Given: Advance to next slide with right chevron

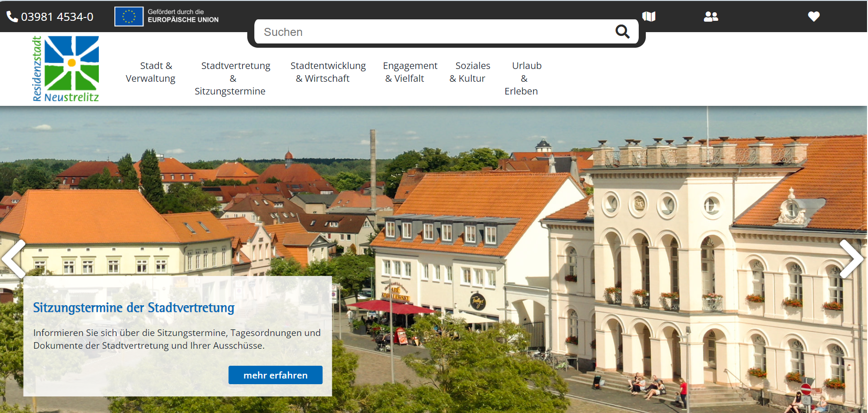Looking at the screenshot, I should [851, 258].
